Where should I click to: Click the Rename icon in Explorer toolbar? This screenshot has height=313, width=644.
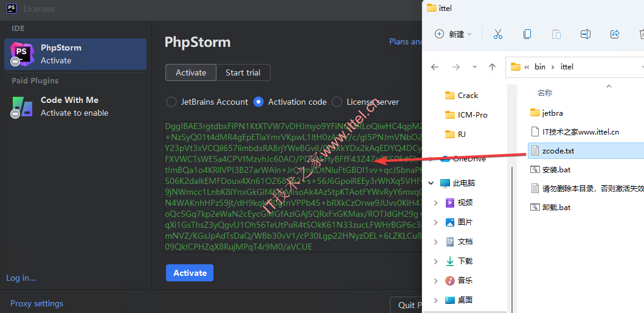pos(585,34)
